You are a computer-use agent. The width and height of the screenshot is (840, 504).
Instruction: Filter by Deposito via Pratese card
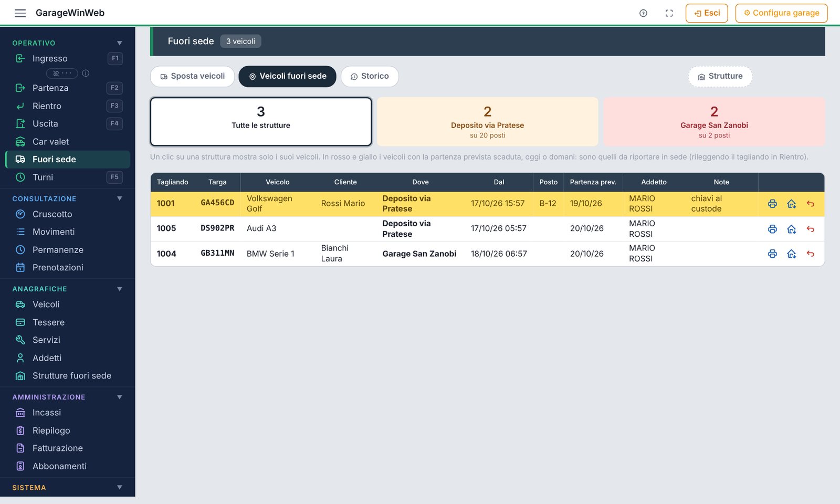[x=488, y=122]
